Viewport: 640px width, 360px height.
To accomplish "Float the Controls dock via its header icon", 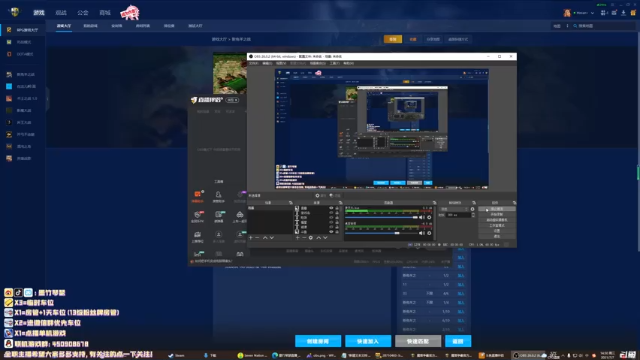I will click(x=514, y=202).
